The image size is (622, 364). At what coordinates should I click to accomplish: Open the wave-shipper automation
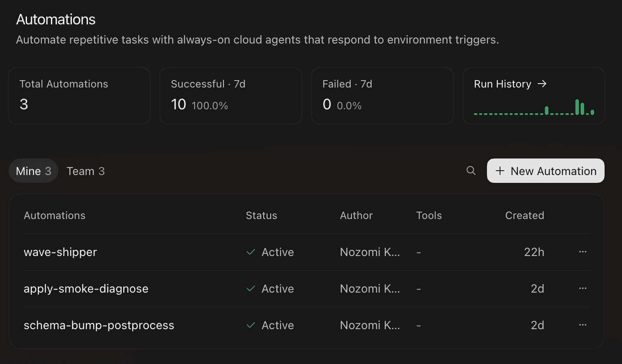click(x=60, y=252)
